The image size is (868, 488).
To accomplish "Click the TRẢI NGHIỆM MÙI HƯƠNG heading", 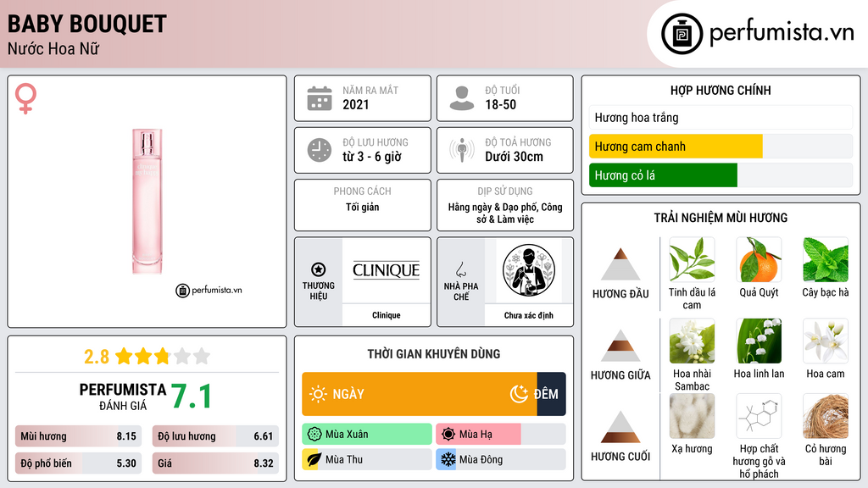I will [721, 218].
